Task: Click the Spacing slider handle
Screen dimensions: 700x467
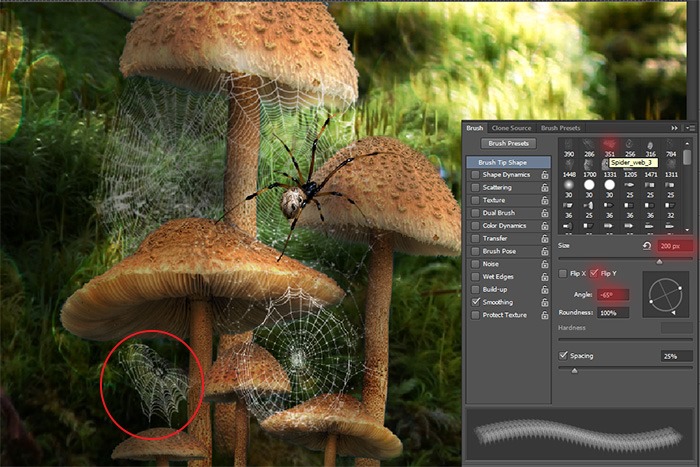Action: [573, 369]
